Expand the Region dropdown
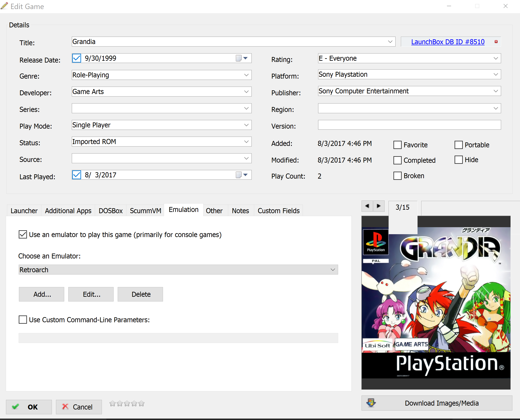Image resolution: width=520 pixels, height=420 pixels. 496,108
